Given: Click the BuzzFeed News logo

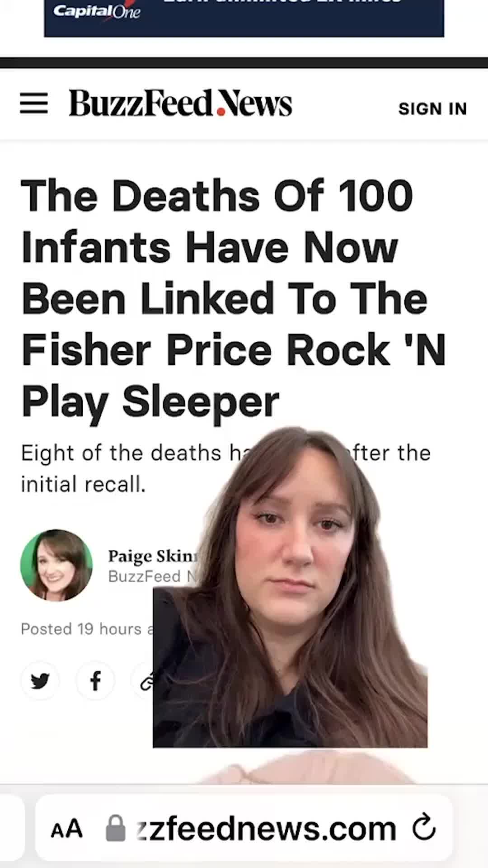Looking at the screenshot, I should pos(180,103).
